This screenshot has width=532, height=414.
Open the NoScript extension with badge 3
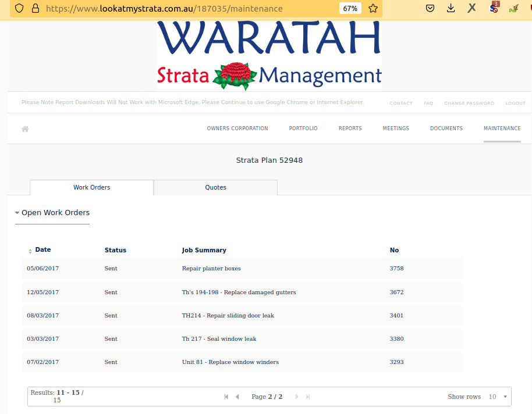point(494,8)
